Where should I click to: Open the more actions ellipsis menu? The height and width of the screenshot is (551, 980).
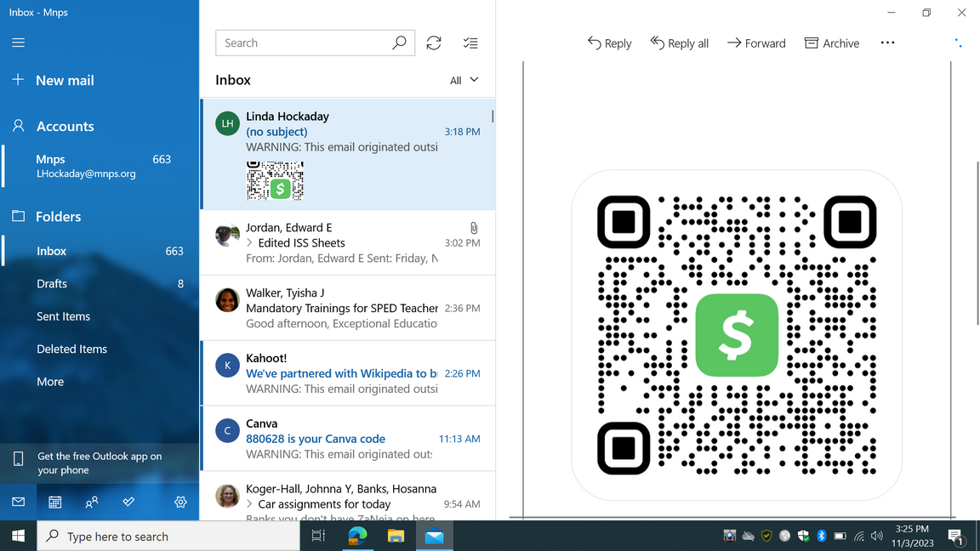[x=887, y=43]
